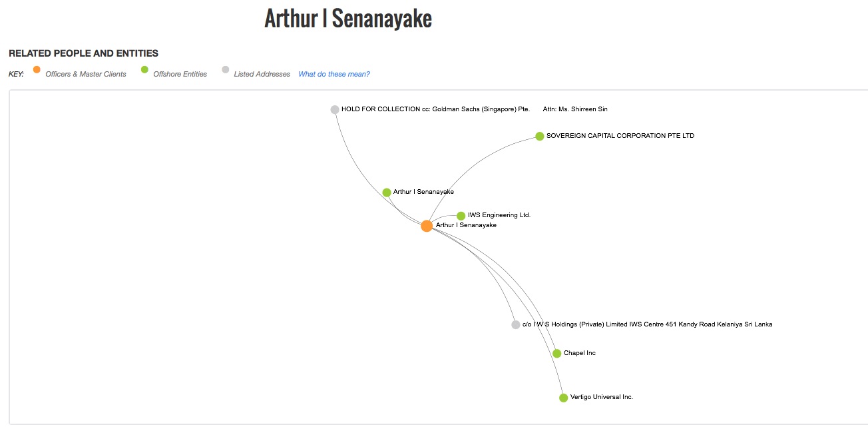Click the IWS Engineering Ltd. text label
868x431 pixels.
pos(499,215)
